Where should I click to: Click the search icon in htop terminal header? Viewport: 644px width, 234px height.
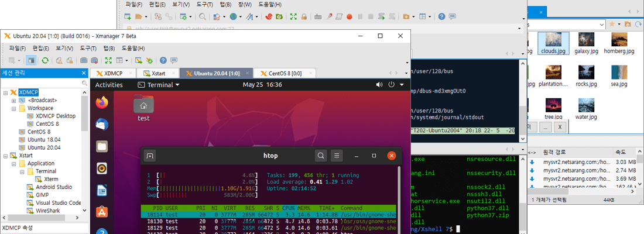(x=321, y=156)
